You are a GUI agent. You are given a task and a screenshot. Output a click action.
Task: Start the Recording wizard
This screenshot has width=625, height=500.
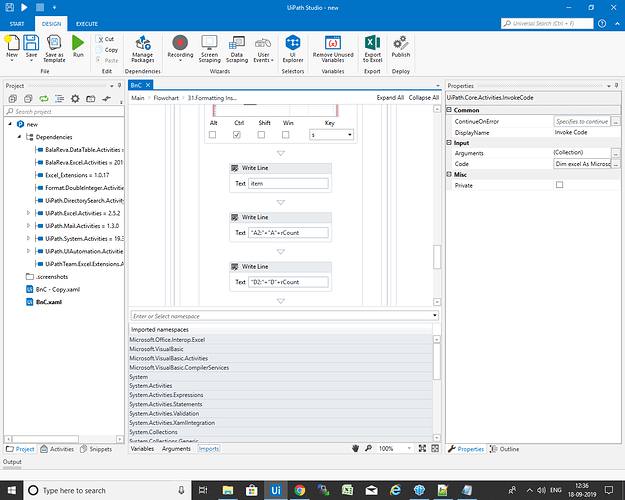tap(180, 48)
